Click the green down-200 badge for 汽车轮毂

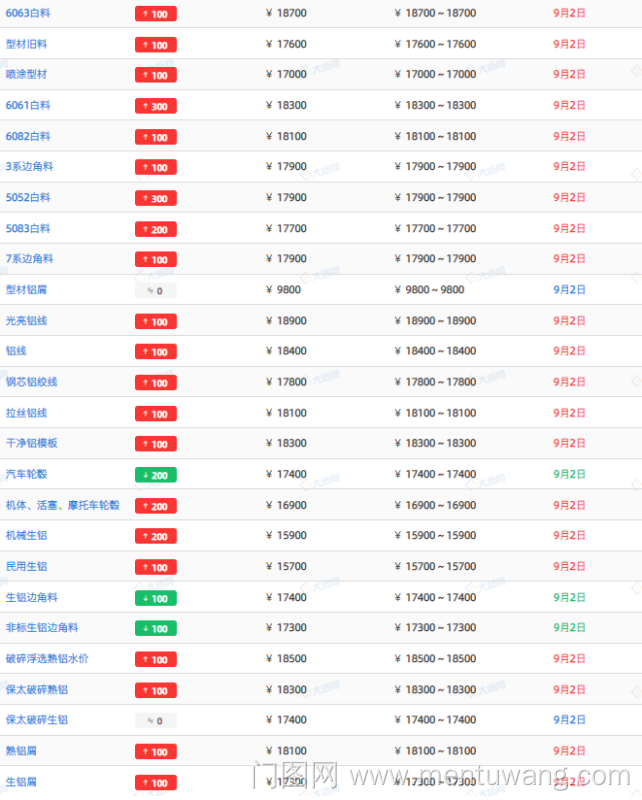[x=155, y=475]
